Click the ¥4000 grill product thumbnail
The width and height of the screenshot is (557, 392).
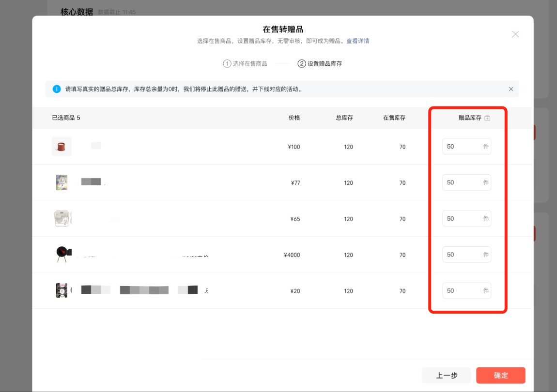point(62,255)
